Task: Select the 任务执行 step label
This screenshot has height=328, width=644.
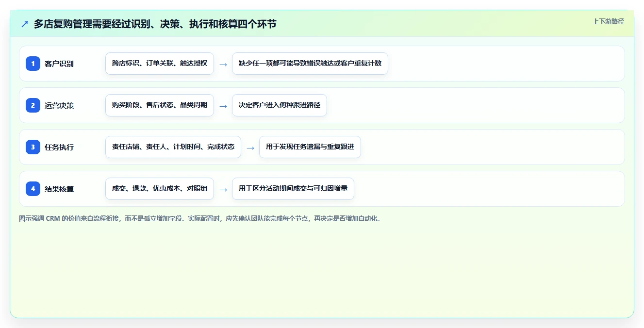Action: click(x=59, y=147)
